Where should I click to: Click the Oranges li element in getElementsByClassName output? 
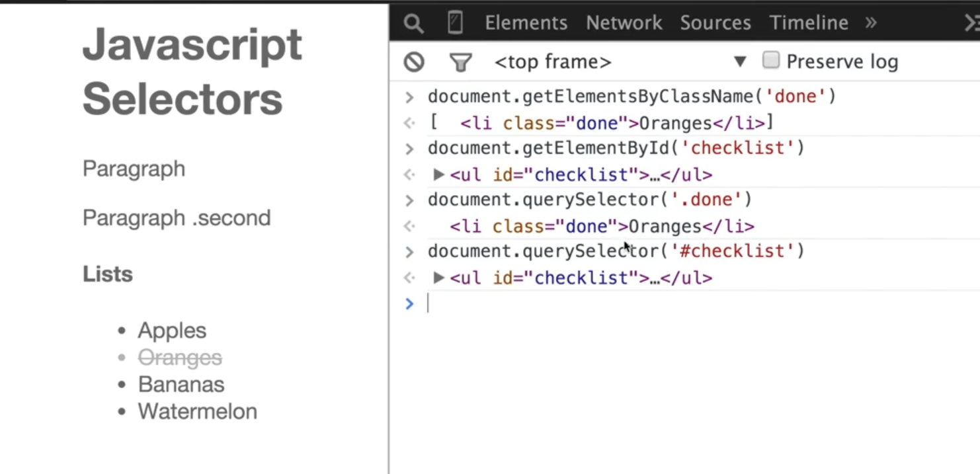point(612,123)
